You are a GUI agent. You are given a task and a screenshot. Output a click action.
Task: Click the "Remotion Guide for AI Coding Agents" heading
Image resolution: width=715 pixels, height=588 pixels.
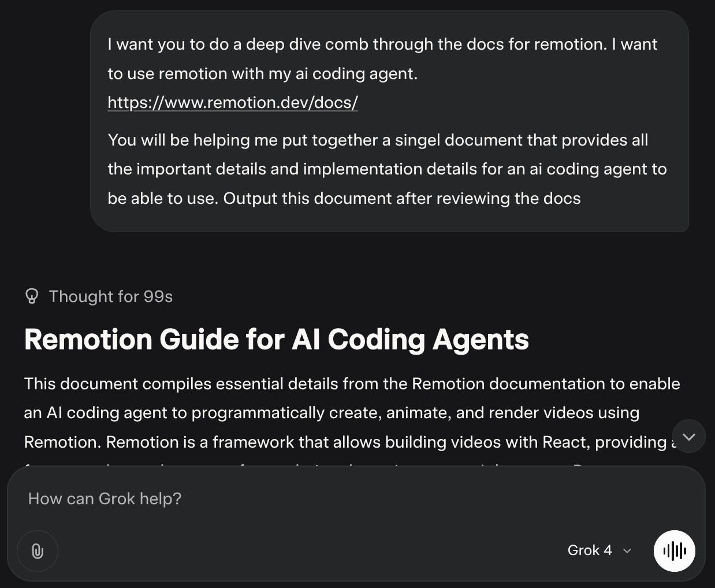pos(276,339)
